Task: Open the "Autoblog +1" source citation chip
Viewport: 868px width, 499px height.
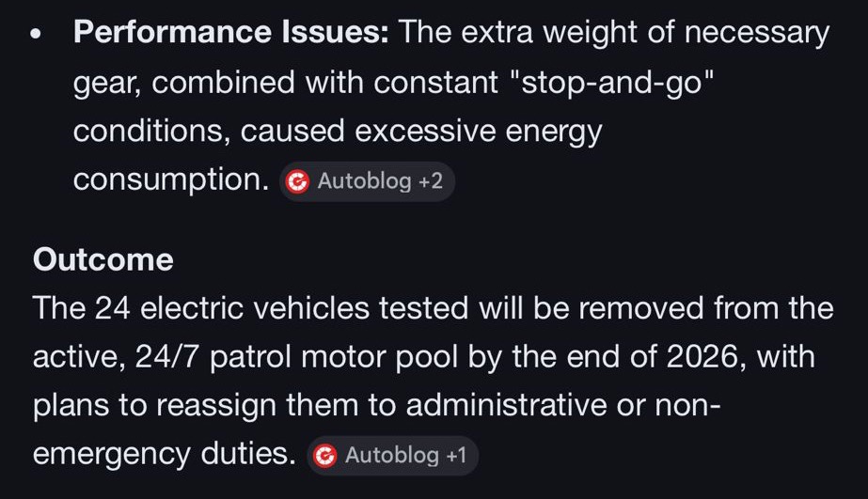Action: tap(393, 456)
